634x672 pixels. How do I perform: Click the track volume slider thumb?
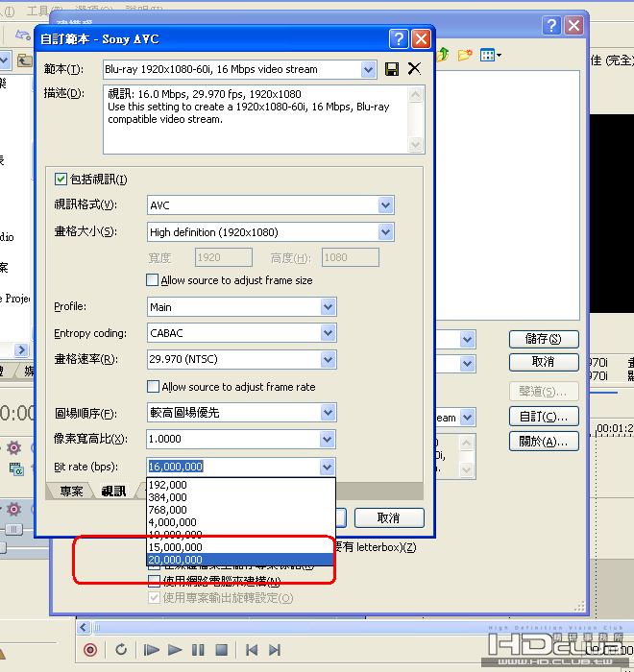(x=13, y=530)
